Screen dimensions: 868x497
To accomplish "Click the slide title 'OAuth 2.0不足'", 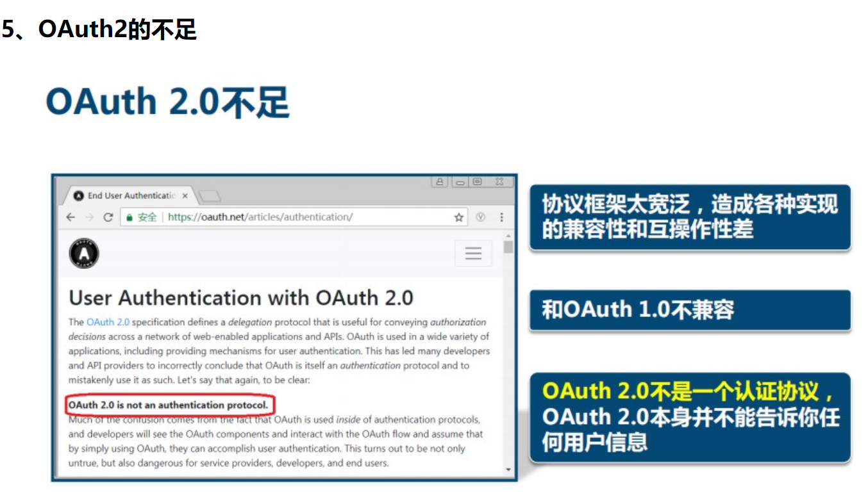I will point(168,101).
